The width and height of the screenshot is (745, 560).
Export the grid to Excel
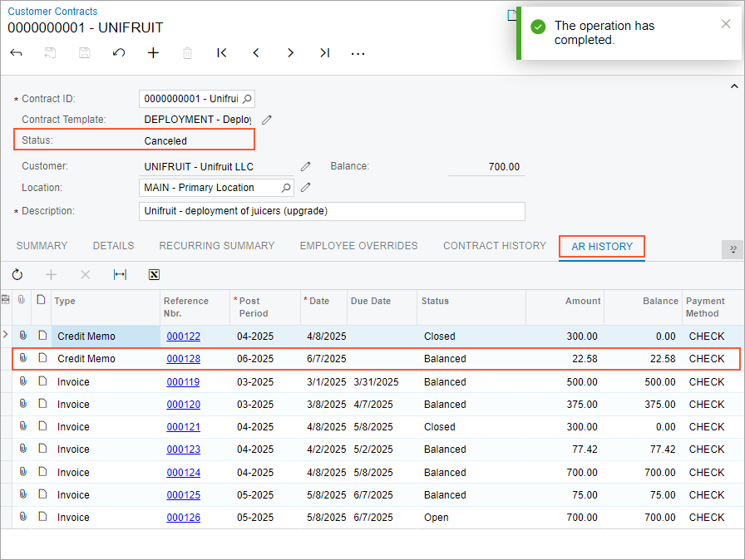(154, 274)
